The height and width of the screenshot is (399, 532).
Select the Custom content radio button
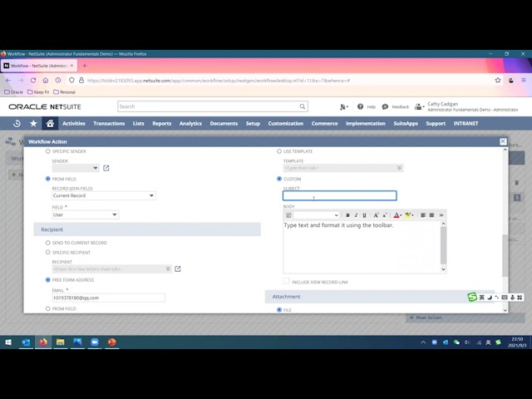279,179
